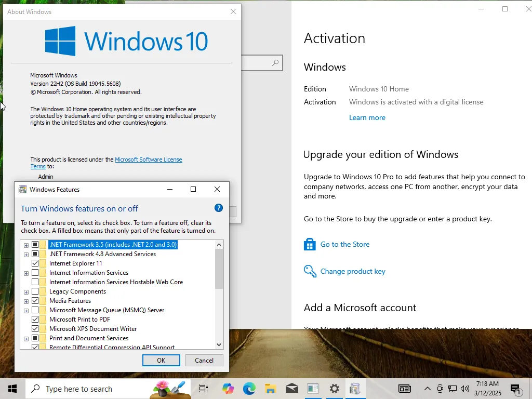Expand the Internet Information Services node

[26, 273]
